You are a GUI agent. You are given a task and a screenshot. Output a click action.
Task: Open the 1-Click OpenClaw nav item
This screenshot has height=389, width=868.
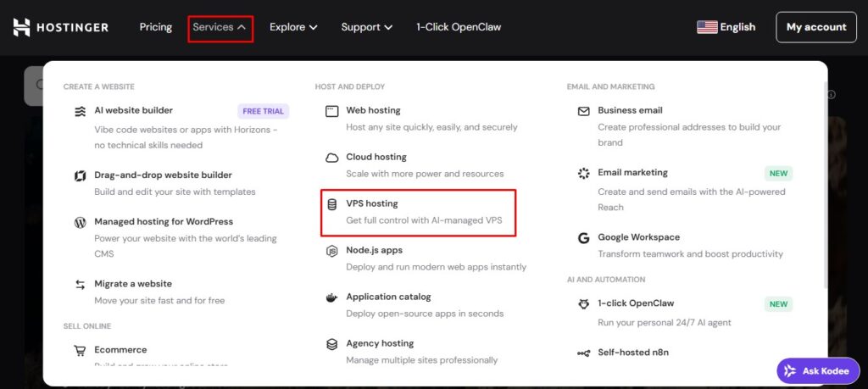click(x=459, y=27)
